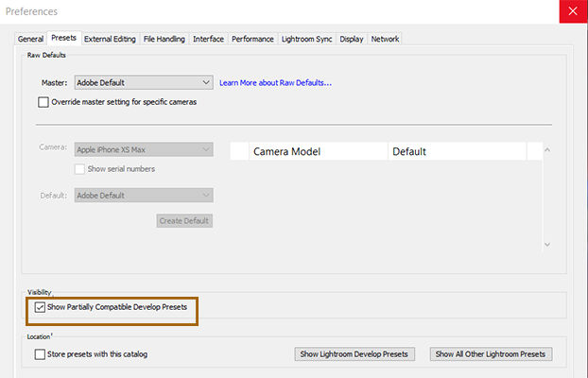Select the Presets tab

click(63, 38)
